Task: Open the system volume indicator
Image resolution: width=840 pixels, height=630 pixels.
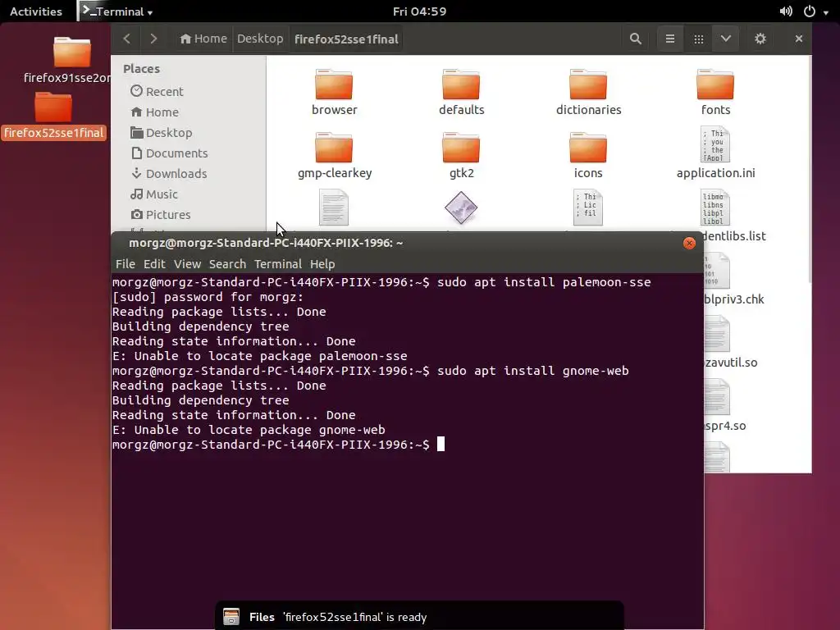Action: pyautogui.click(x=786, y=11)
